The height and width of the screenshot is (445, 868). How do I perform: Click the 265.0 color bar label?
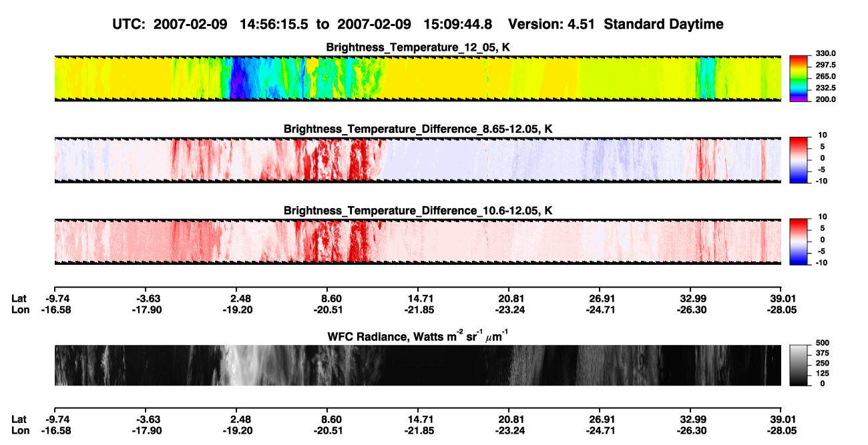coord(826,76)
